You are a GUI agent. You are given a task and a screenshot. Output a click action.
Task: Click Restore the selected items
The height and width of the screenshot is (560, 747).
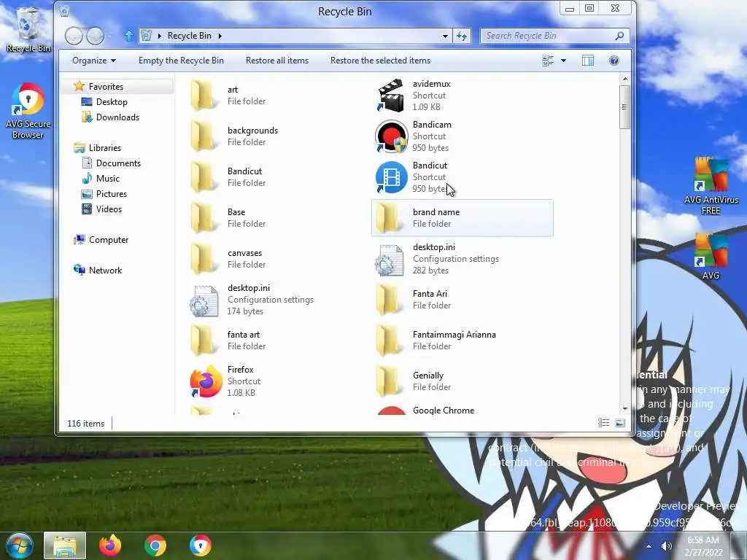[x=380, y=61]
